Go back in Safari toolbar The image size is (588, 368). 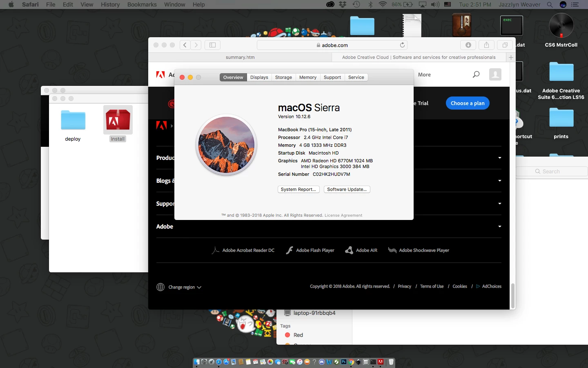185,45
